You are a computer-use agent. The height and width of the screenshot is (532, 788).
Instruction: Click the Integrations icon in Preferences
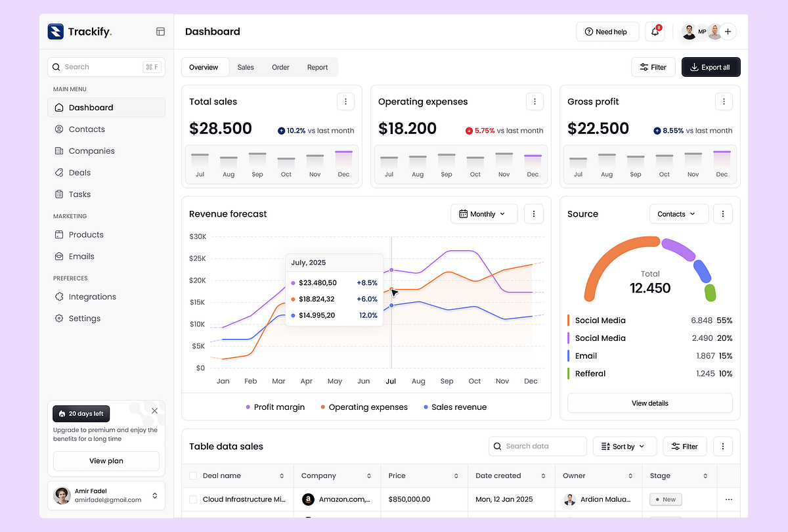click(58, 296)
